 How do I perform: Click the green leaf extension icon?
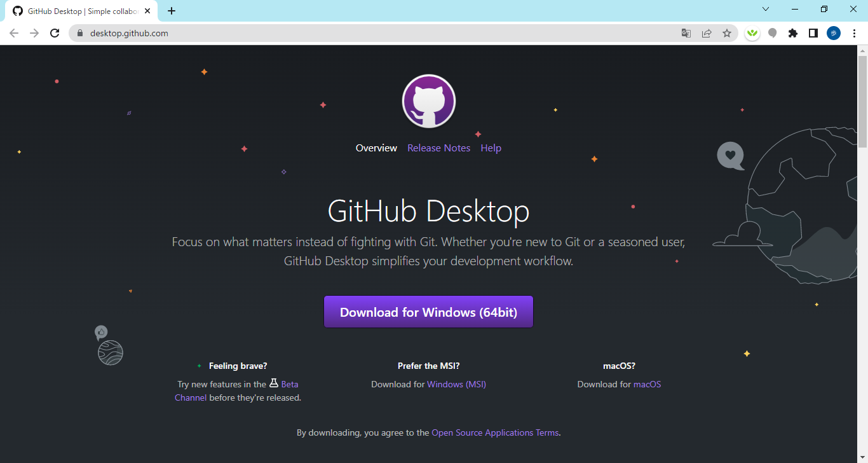[x=752, y=33]
